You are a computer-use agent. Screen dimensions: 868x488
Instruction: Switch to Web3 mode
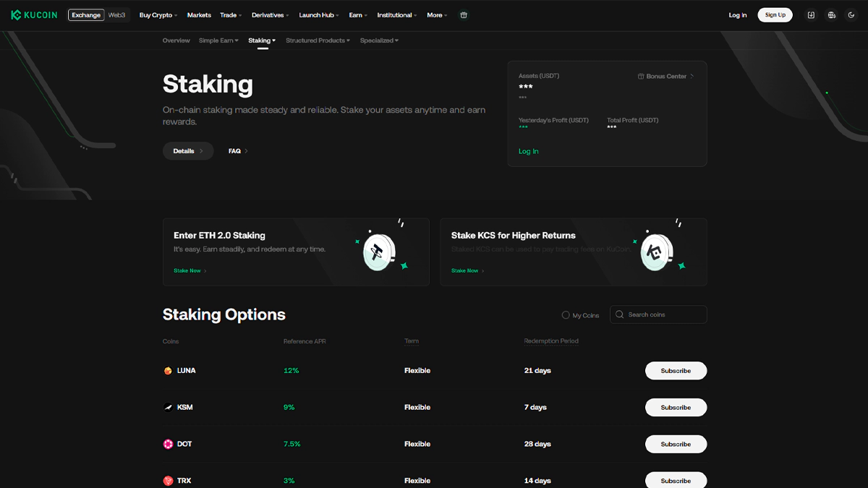point(117,15)
